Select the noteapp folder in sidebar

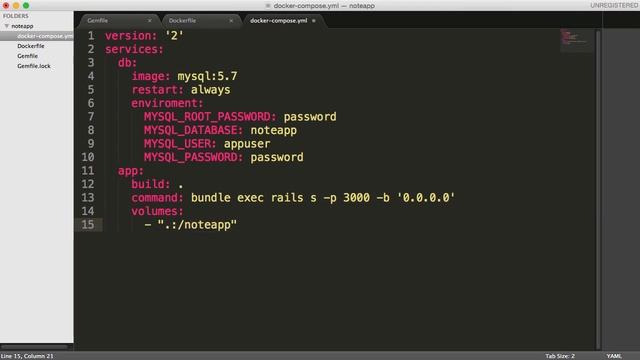click(22, 26)
